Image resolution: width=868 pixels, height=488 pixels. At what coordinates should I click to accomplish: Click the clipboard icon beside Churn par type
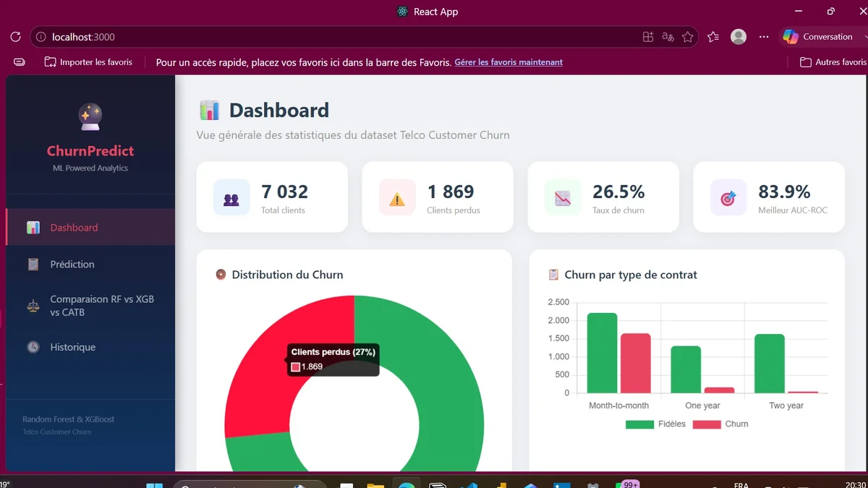pyautogui.click(x=554, y=275)
